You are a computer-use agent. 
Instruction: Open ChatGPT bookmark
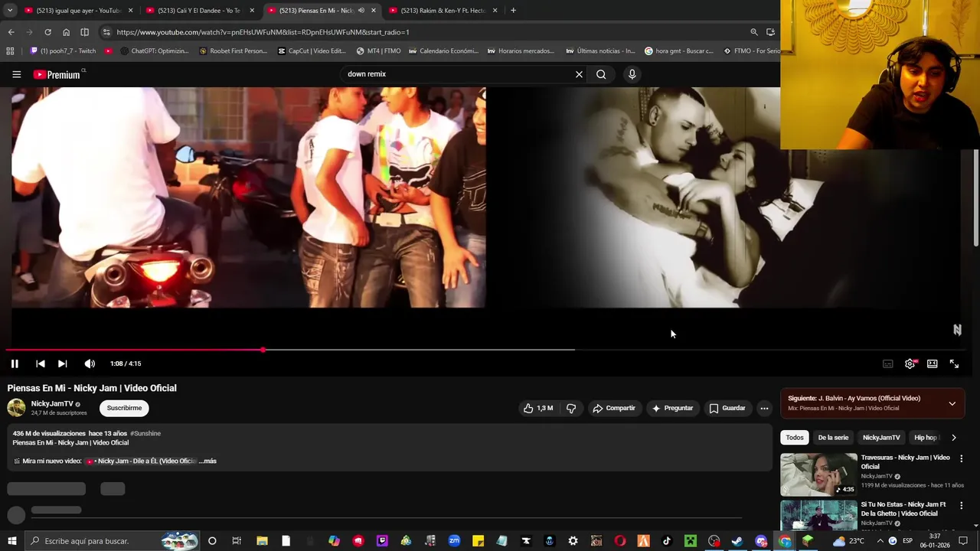155,51
